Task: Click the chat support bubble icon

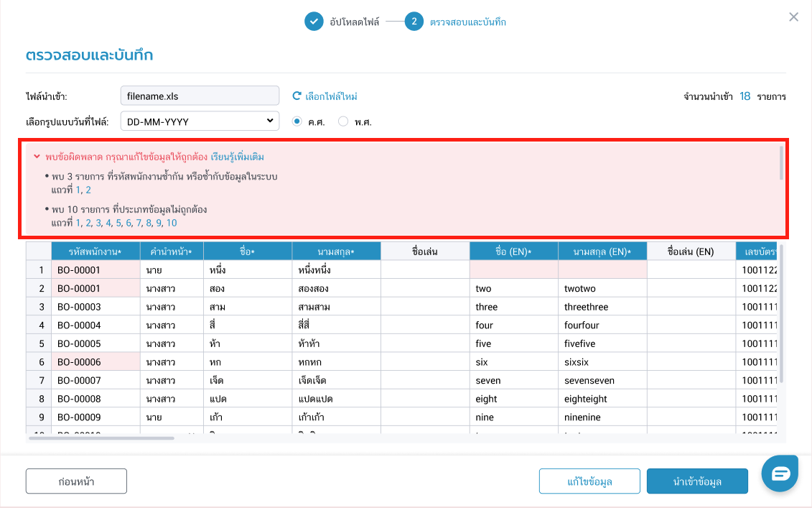Action: 780,474
